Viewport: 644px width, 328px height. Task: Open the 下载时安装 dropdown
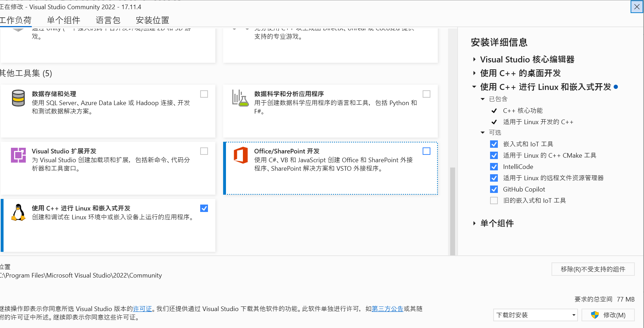coord(535,315)
